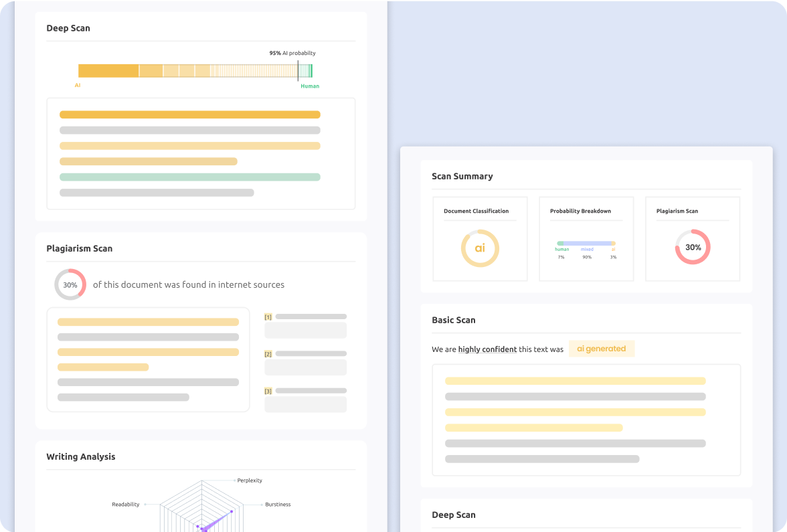787x532 pixels.
Task: Click the 'Deep Scan' heading below Basic Scan
Action: [x=454, y=515]
